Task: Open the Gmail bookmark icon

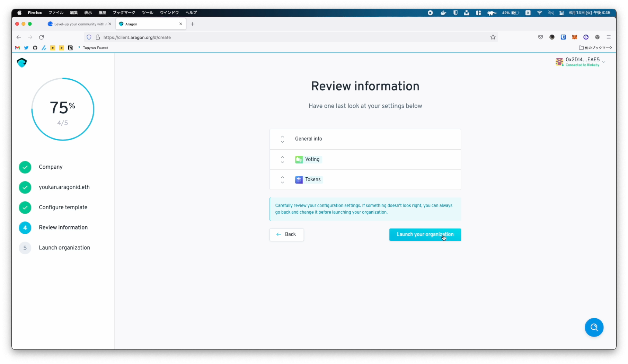Action: pyautogui.click(x=18, y=48)
